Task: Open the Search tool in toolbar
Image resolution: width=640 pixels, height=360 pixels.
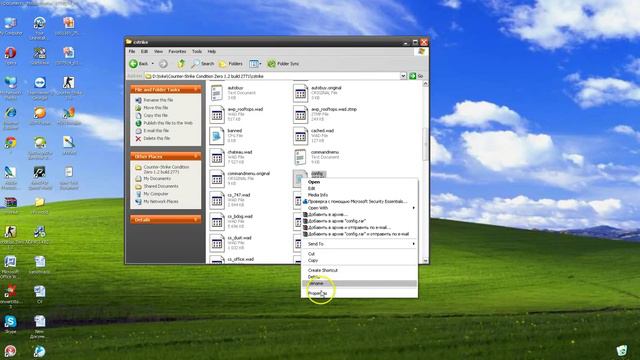Action: pos(203,64)
